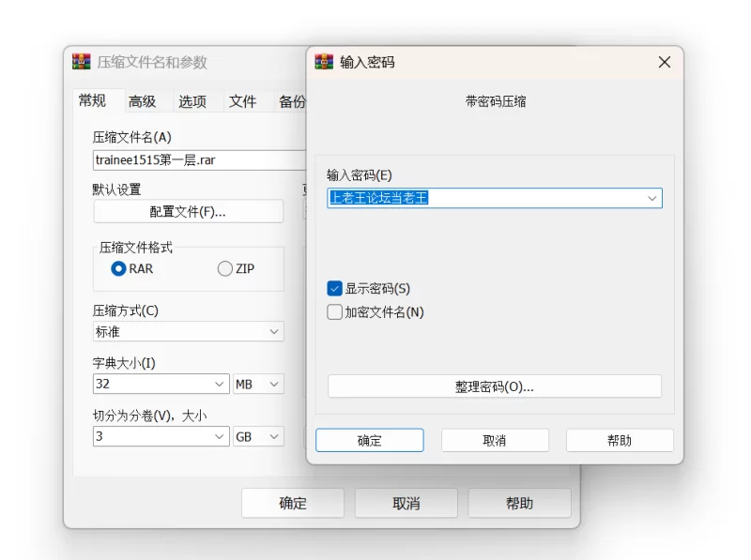751x560 pixels.
Task: Select the ZIP format radio button
Action: click(x=224, y=269)
